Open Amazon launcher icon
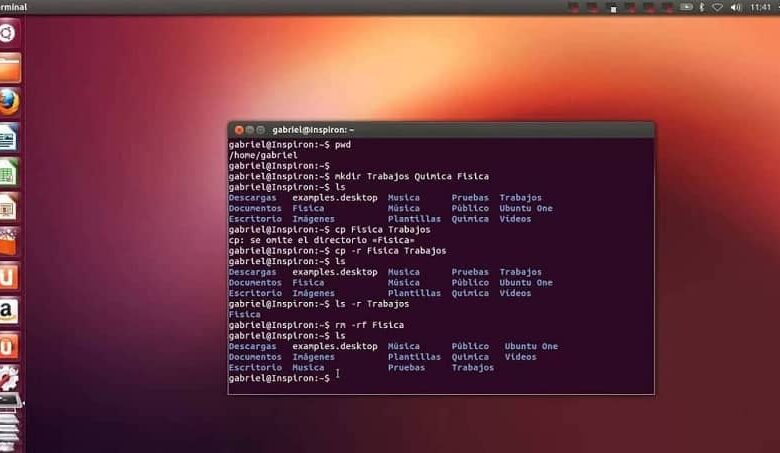This screenshot has height=453, width=780. click(x=9, y=310)
